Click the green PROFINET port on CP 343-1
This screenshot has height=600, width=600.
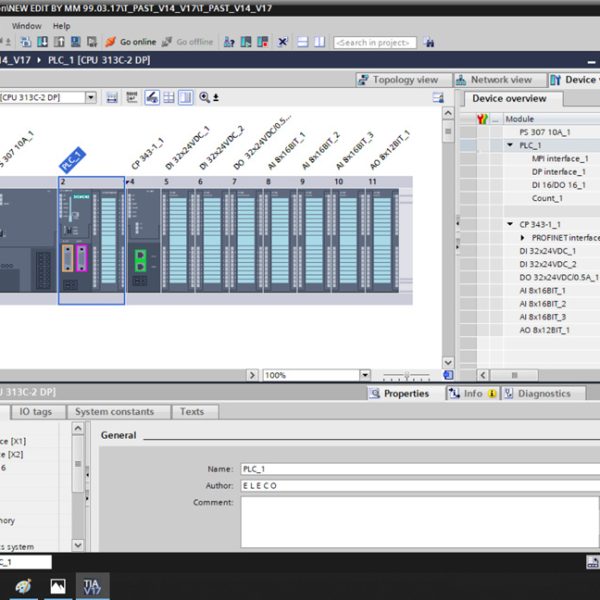pos(141,260)
